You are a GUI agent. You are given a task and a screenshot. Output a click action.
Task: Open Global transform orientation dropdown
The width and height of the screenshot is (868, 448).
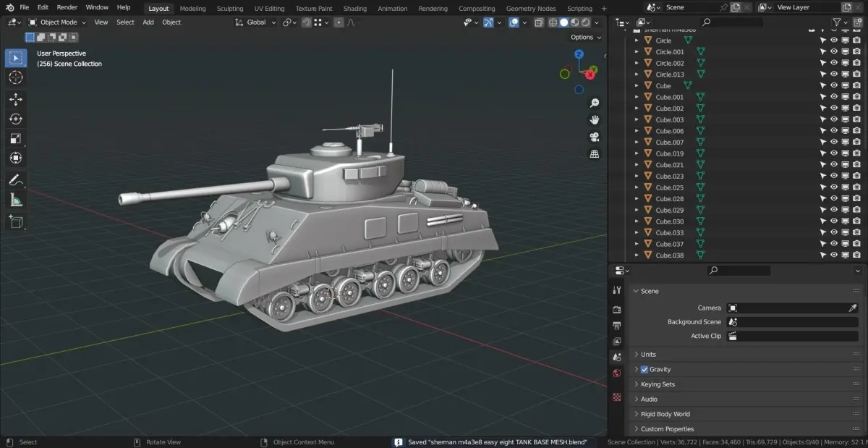(x=256, y=22)
